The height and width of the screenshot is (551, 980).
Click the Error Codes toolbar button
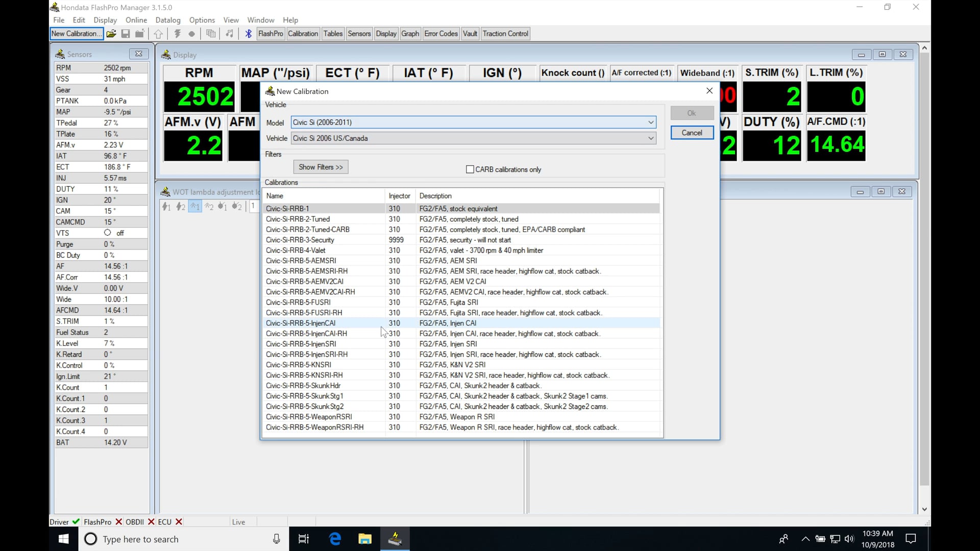(440, 33)
